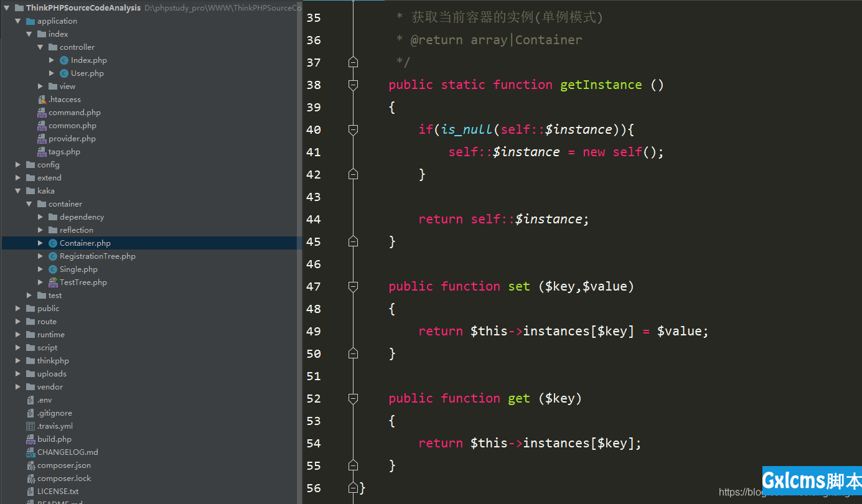Click fold end marker at line 45
This screenshot has width=862, height=504.
(x=354, y=241)
